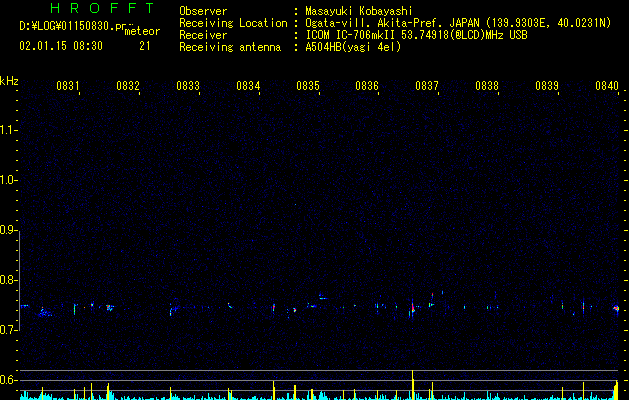Click the 0.8 kHz frequency label
The width and height of the screenshot is (629, 400).
point(8,280)
